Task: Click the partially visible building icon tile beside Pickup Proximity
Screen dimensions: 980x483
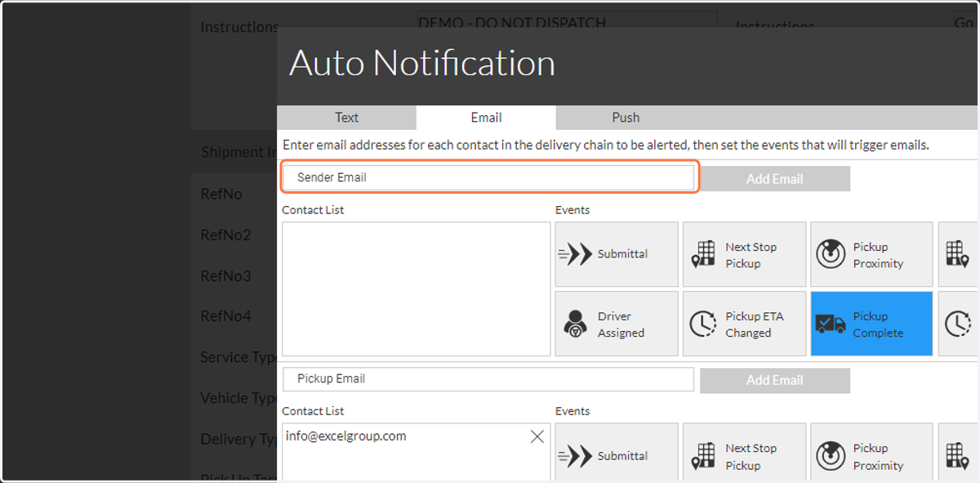Action: [957, 254]
